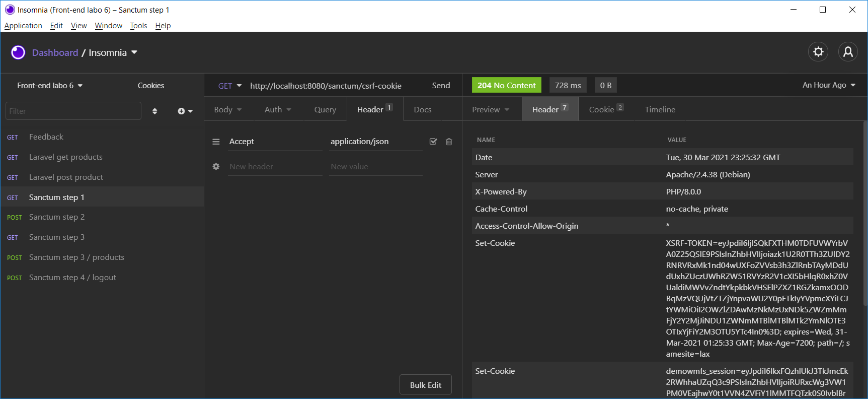Click the gear icon beside New header
This screenshot has width=868, height=399.
point(216,166)
